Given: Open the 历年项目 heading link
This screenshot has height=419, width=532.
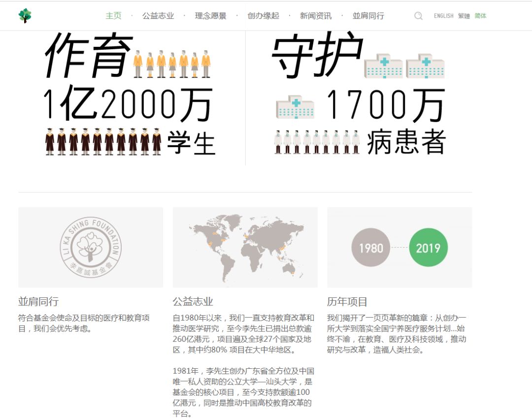Looking at the screenshot, I should 347,302.
